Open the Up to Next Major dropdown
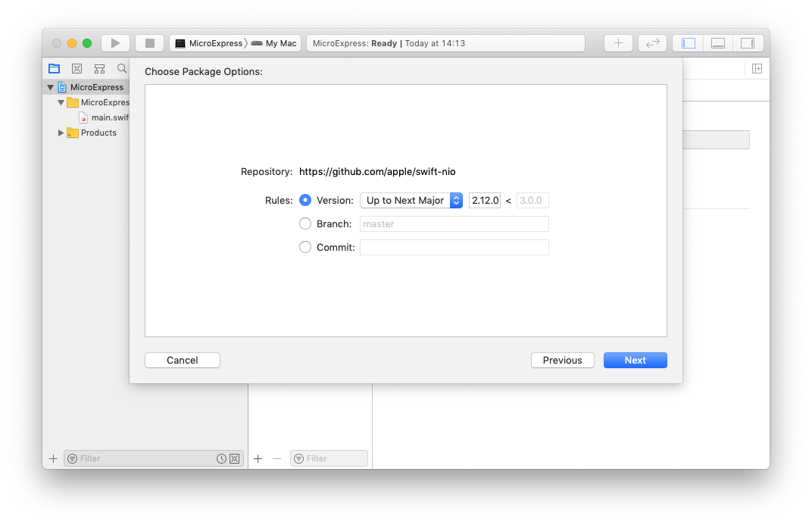Viewport: 812px width, 525px height. 411,200
